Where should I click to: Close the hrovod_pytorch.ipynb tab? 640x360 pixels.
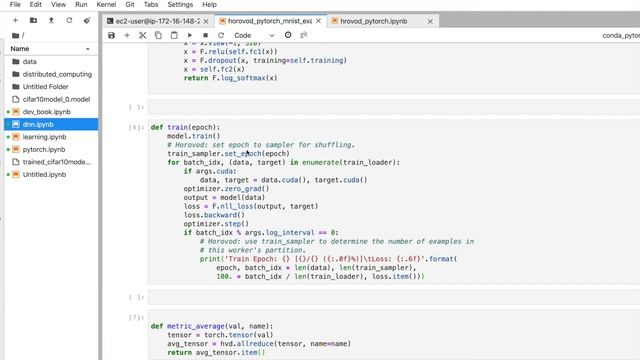(x=430, y=21)
